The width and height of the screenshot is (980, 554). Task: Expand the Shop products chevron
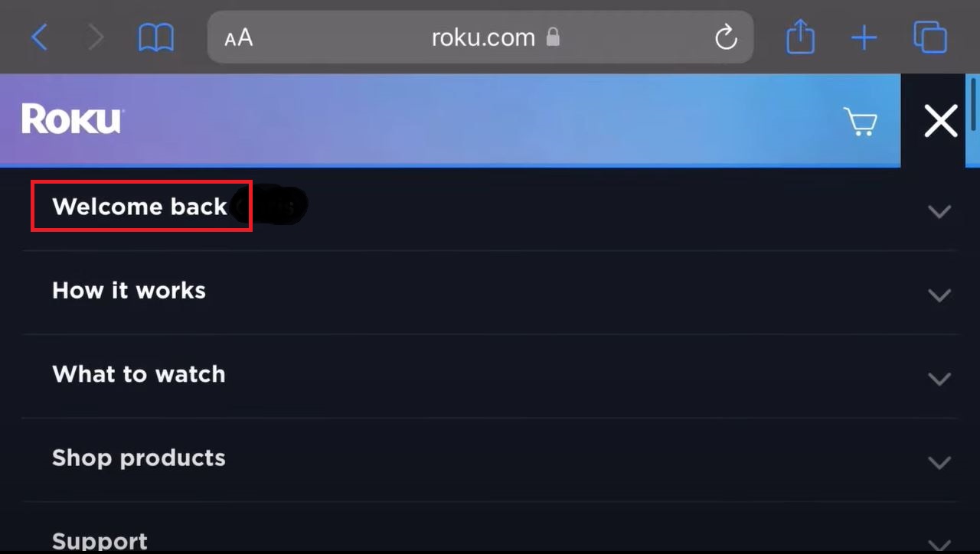coord(939,462)
